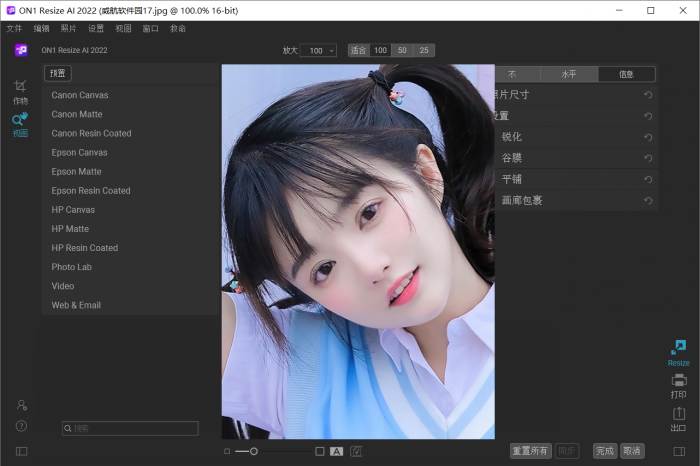Click the presets search field

130,429
